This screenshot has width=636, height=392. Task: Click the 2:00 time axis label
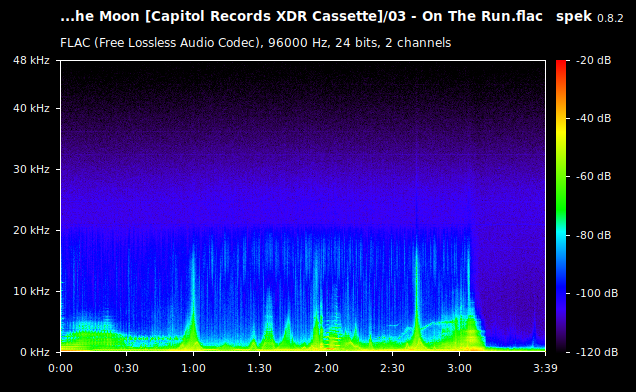(x=326, y=368)
